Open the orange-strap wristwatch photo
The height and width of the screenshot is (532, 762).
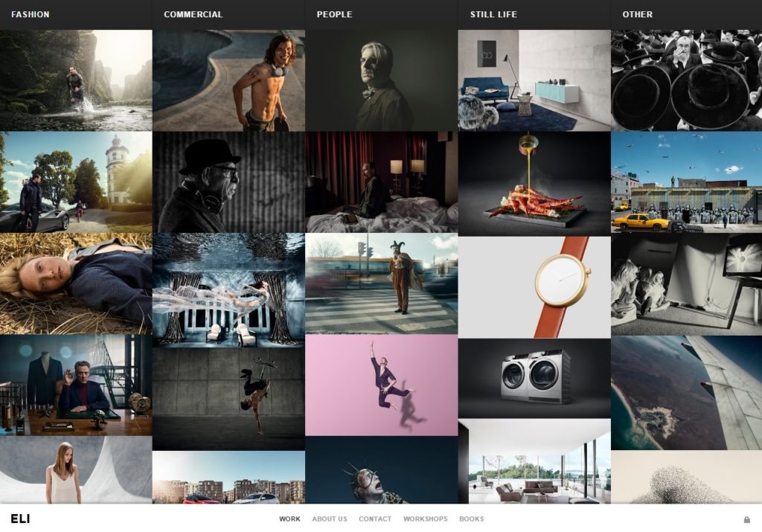pyautogui.click(x=534, y=286)
